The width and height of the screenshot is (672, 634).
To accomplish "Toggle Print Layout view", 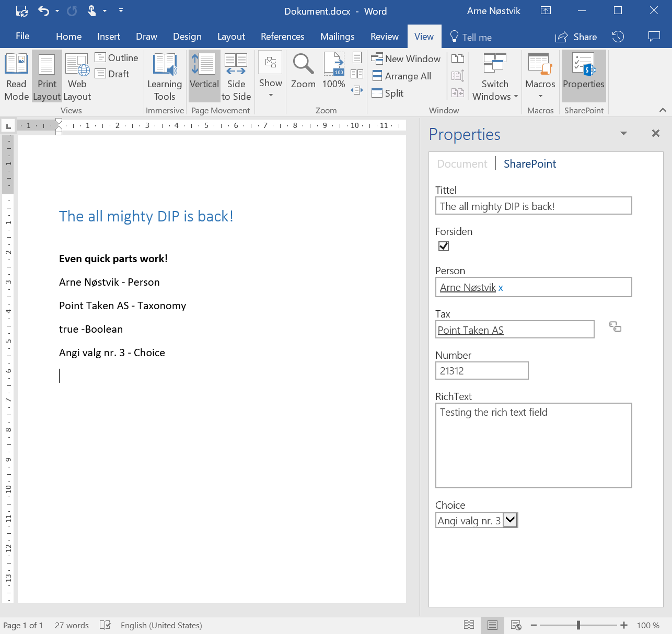I will point(47,77).
